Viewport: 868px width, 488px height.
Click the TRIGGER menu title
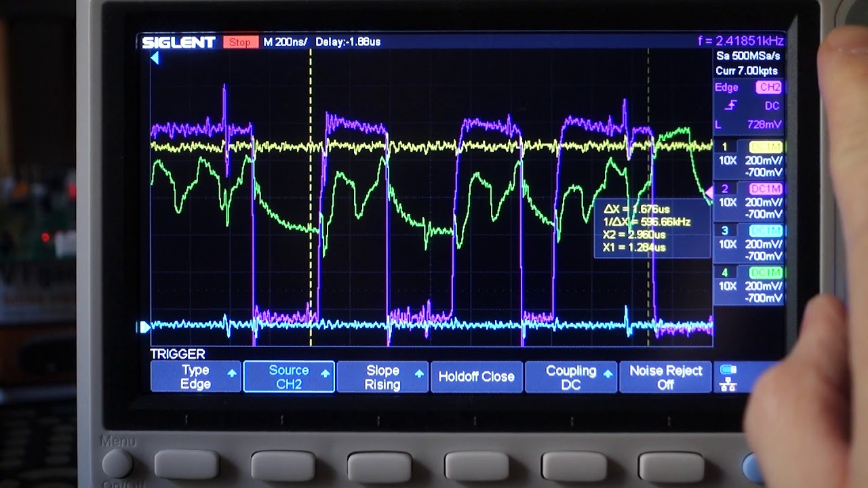178,354
